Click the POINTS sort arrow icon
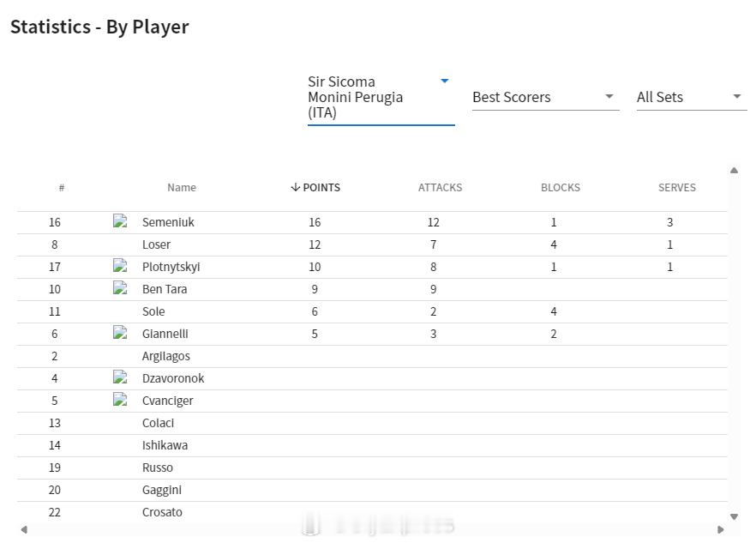The height and width of the screenshot is (543, 756). point(295,187)
